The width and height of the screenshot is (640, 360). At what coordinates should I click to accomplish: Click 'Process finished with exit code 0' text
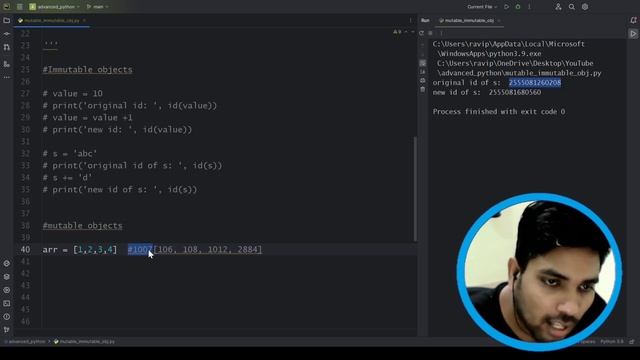point(499,111)
